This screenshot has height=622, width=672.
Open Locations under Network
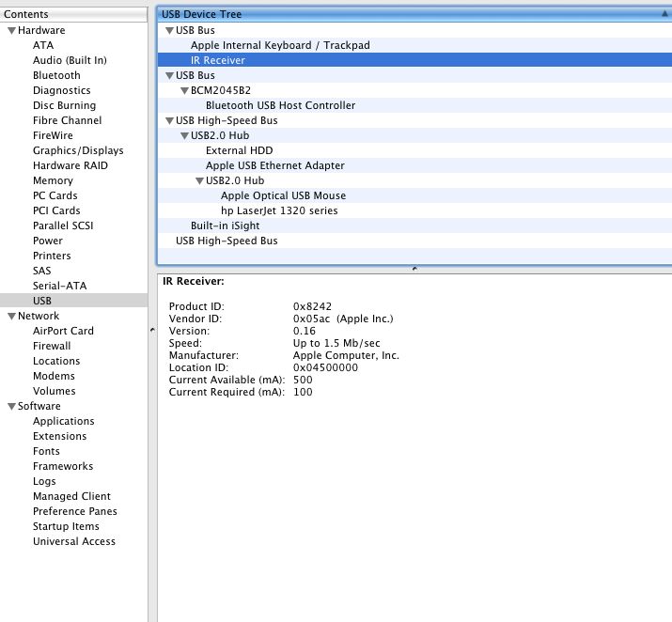coord(56,361)
